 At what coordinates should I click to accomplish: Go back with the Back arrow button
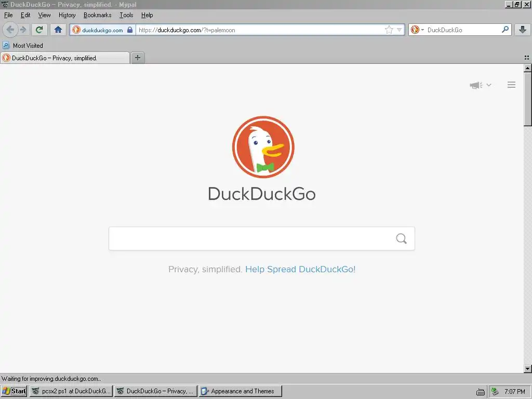(10, 30)
